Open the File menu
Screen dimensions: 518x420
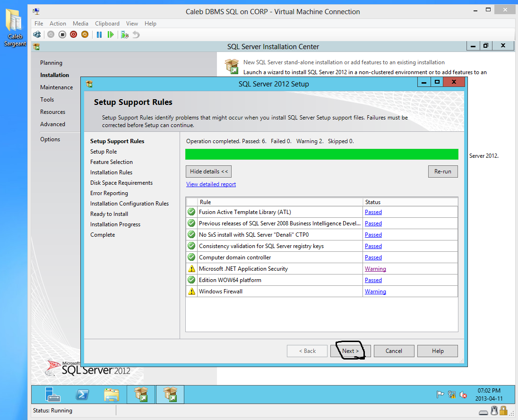point(39,24)
